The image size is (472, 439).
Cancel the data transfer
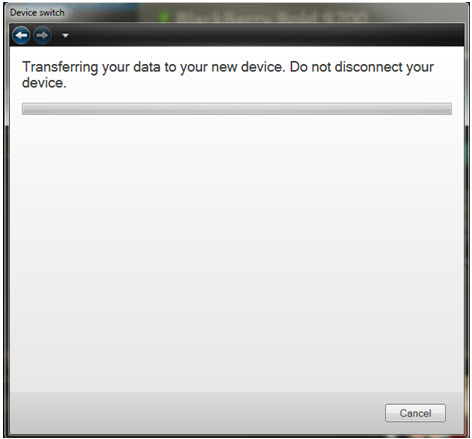415,413
